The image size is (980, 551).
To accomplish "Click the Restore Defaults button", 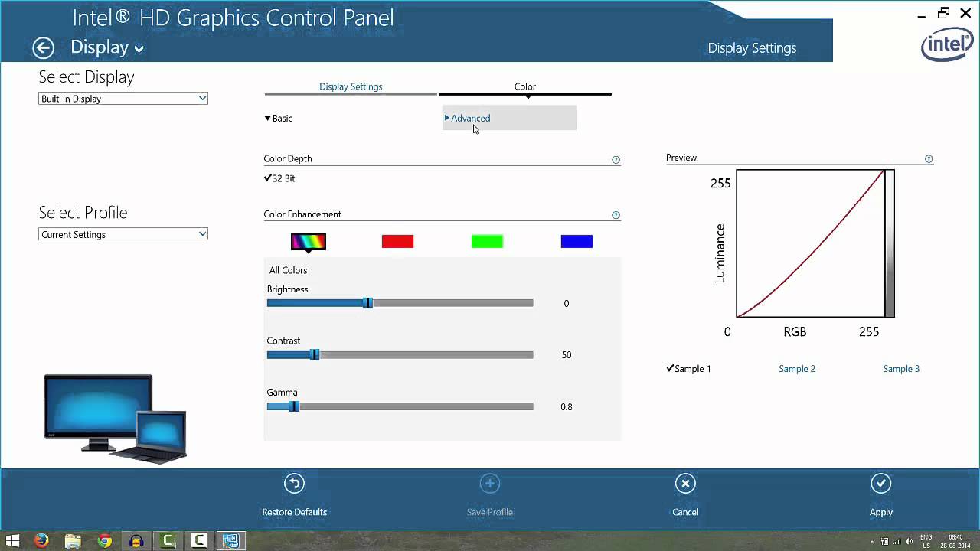I will click(294, 496).
